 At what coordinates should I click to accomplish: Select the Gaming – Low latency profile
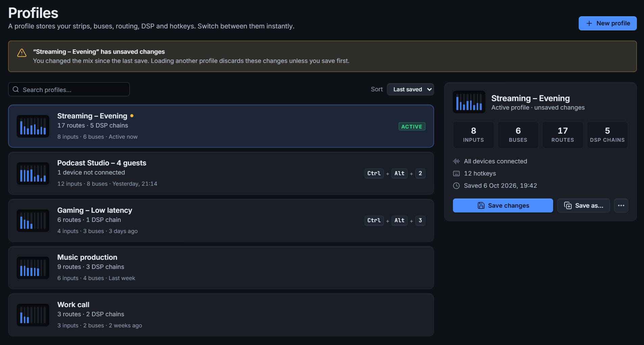pyautogui.click(x=221, y=221)
